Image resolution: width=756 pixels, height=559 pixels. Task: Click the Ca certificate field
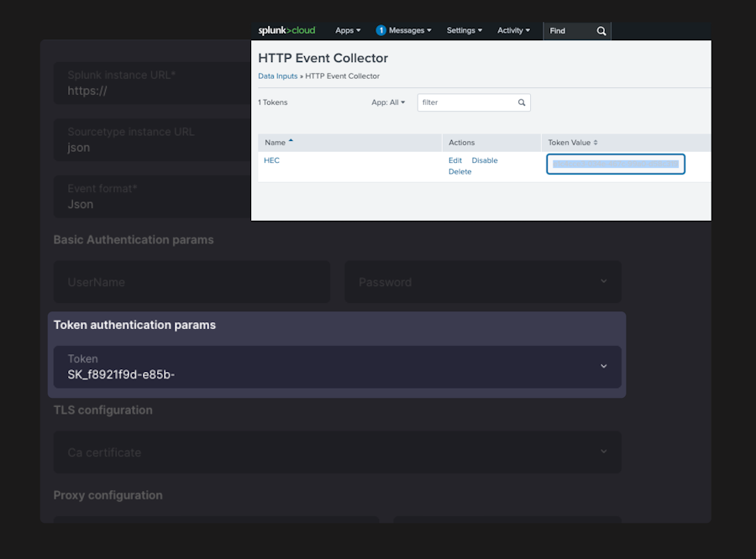pos(337,452)
